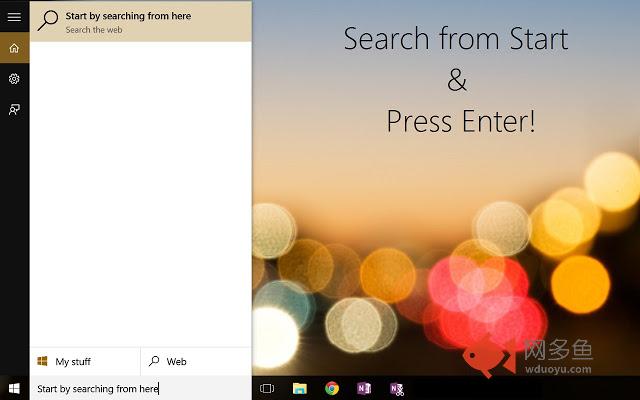
Task: Open Send to OneNote clipping tool
Action: (x=397, y=388)
